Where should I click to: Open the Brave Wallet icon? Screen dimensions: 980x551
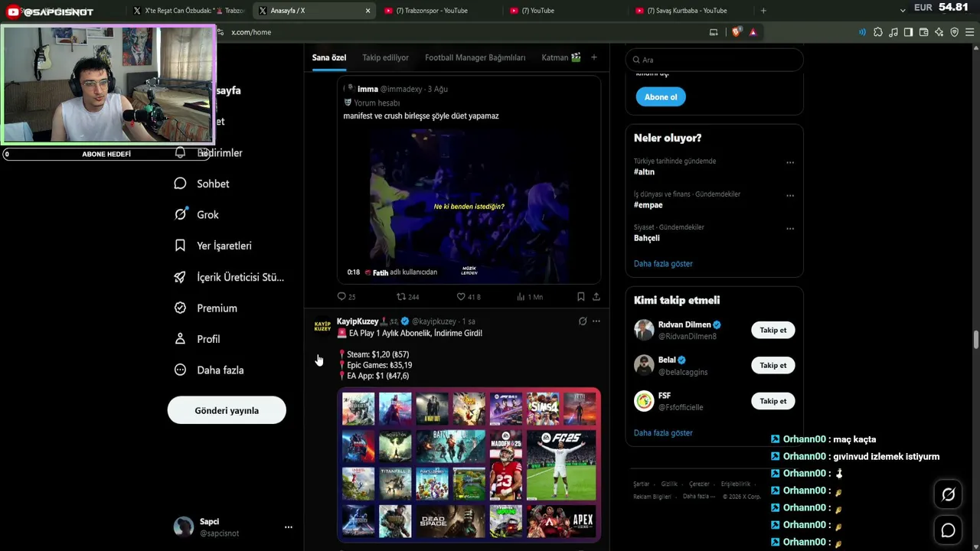(924, 32)
